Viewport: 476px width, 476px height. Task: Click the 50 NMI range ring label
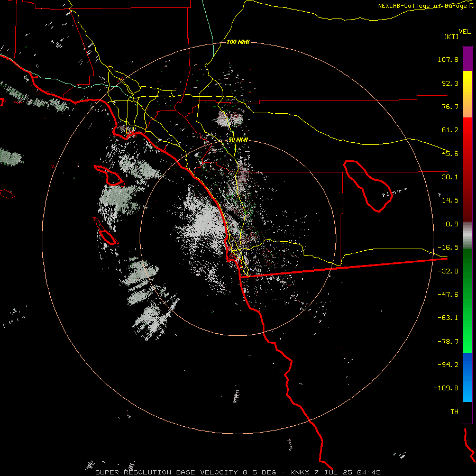[x=238, y=140]
